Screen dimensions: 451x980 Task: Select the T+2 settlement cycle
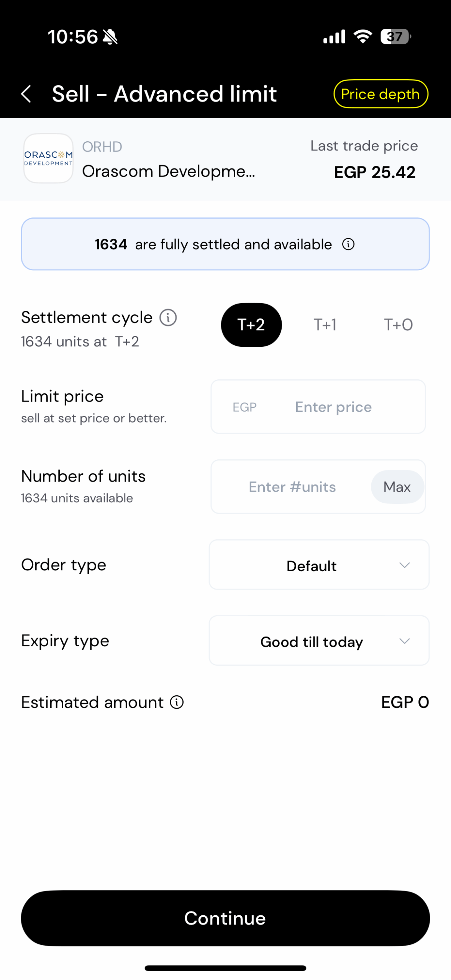click(251, 325)
